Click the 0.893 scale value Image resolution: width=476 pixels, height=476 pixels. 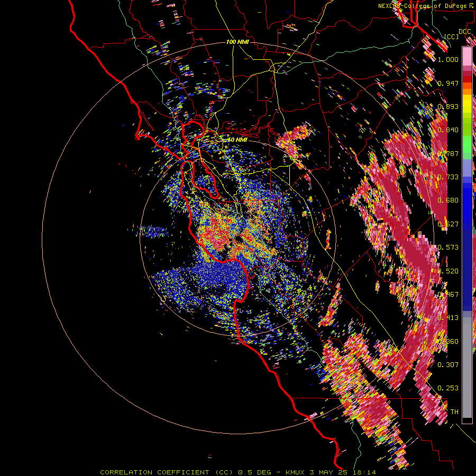(448, 106)
